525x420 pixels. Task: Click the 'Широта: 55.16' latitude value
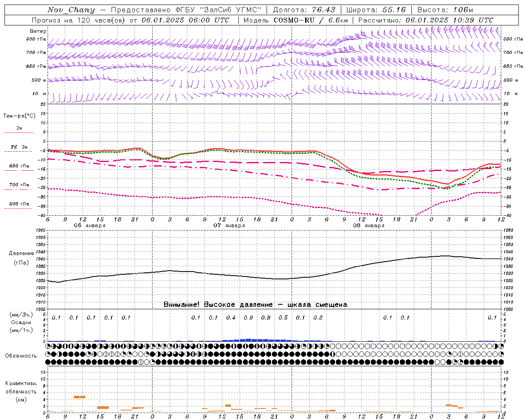pyautogui.click(x=376, y=10)
